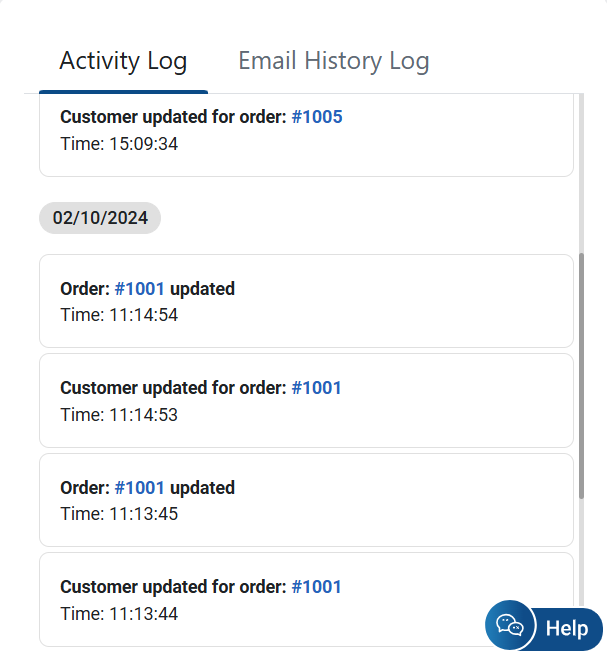Open the Email History Log tab
Image resolution: width=607 pixels, height=667 pixels.
[333, 61]
